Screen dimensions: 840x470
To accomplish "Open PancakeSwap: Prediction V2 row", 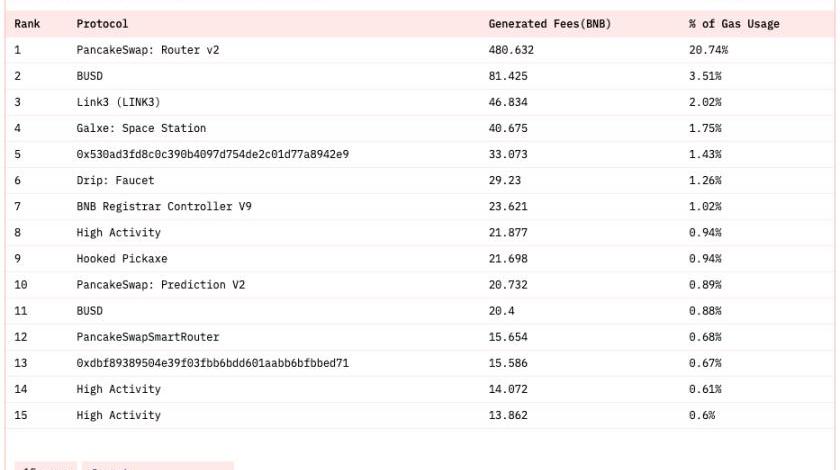I will tap(160, 285).
